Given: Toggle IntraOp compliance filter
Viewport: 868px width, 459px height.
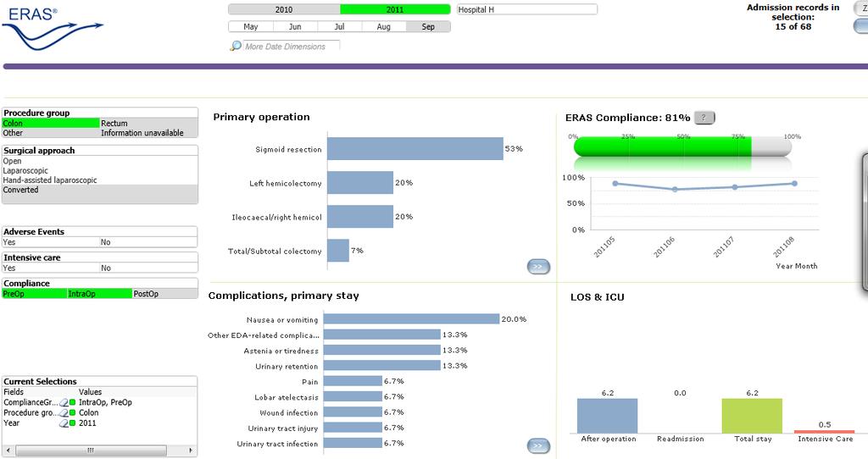Looking at the screenshot, I should tap(100, 294).
